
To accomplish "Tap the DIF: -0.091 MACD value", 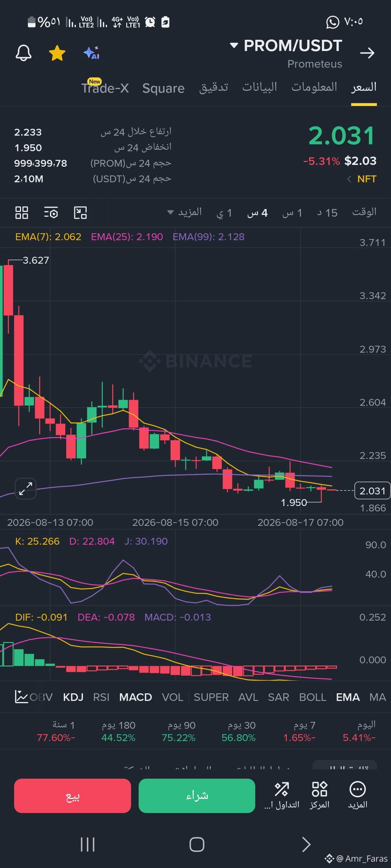I will (x=41, y=617).
